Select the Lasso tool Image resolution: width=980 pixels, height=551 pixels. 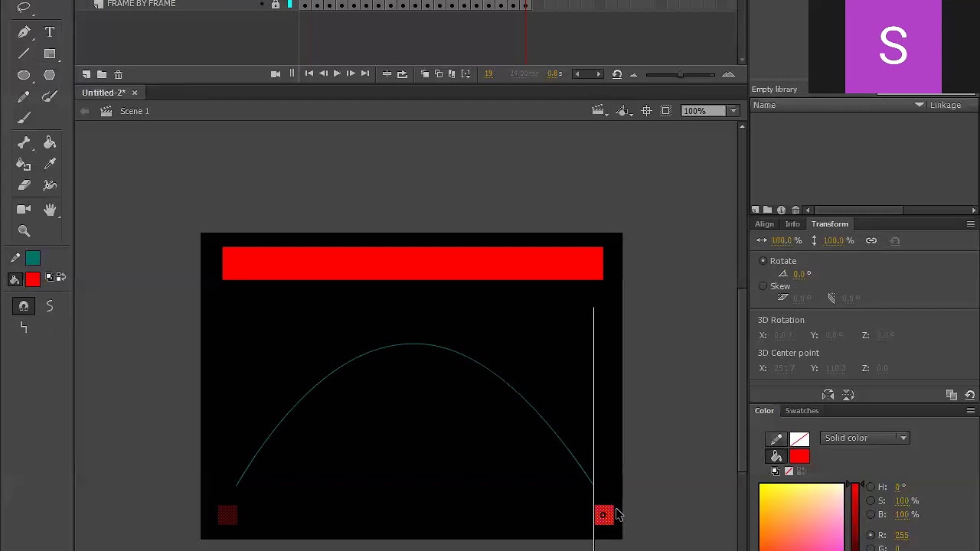pyautogui.click(x=24, y=7)
